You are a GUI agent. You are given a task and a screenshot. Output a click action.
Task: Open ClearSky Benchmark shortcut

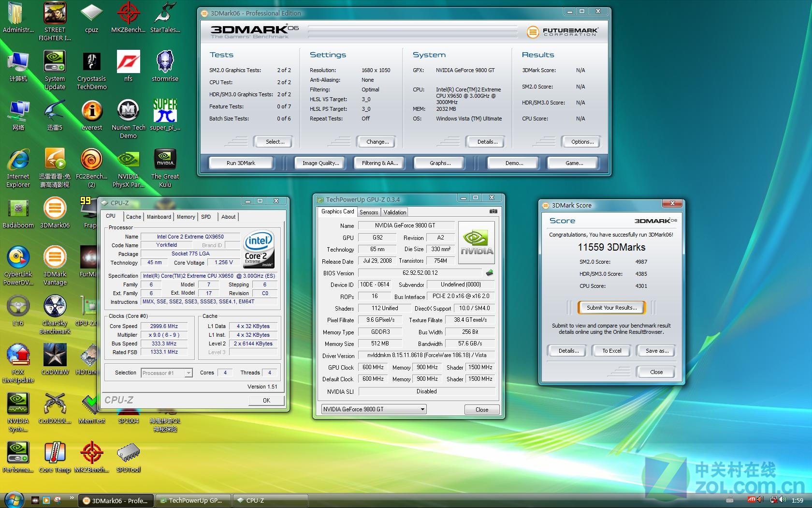pos(55,315)
